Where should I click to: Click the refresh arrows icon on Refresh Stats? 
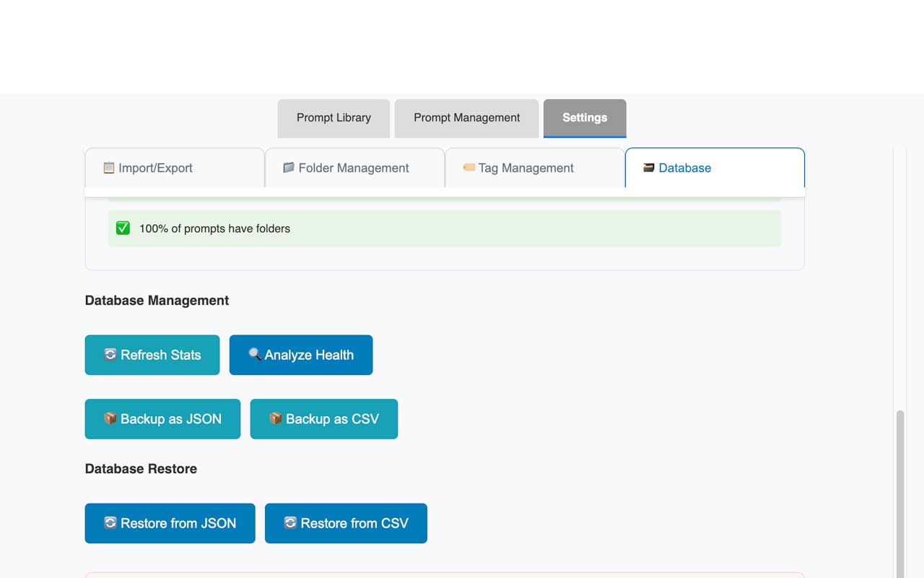[x=110, y=355]
